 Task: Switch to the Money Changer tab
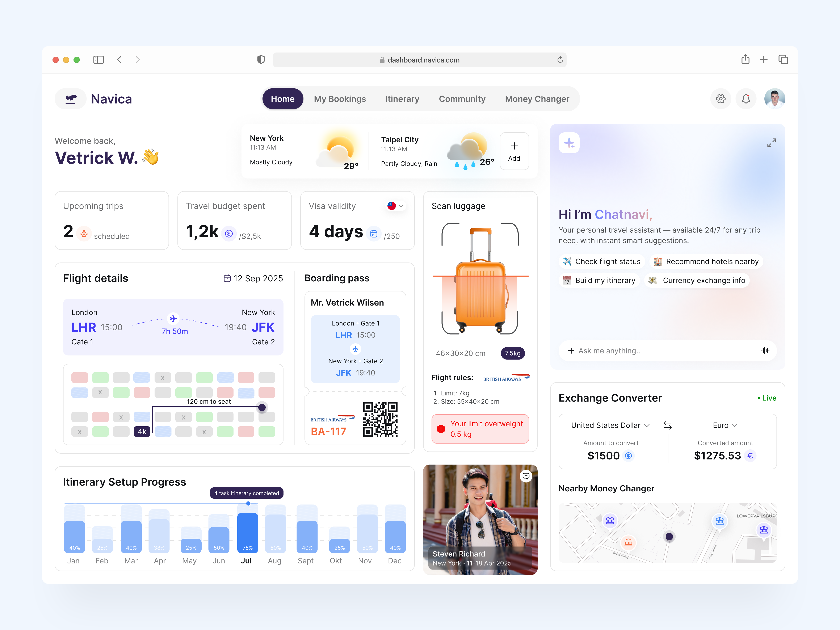point(537,99)
